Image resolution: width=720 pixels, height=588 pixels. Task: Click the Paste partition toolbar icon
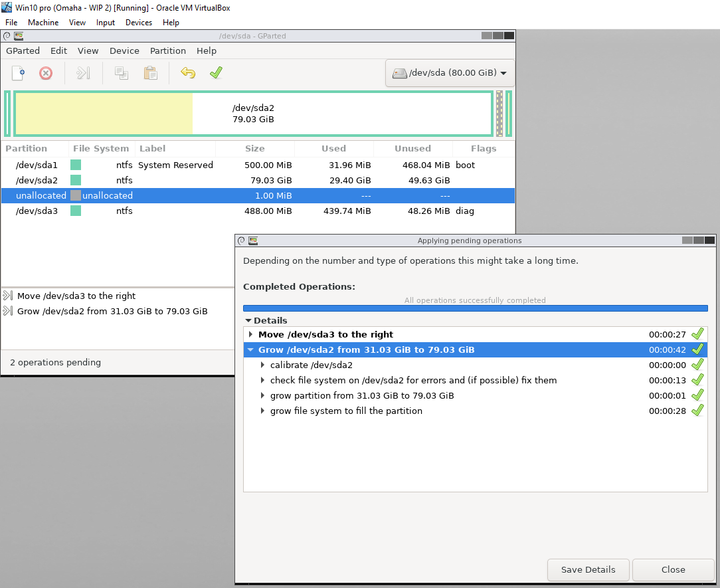(150, 73)
